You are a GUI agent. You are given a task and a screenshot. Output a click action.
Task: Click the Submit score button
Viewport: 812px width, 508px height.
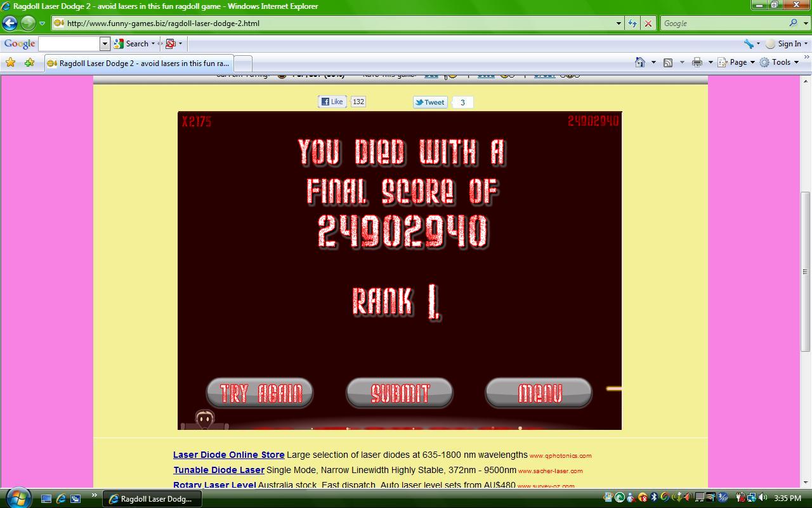coord(400,393)
